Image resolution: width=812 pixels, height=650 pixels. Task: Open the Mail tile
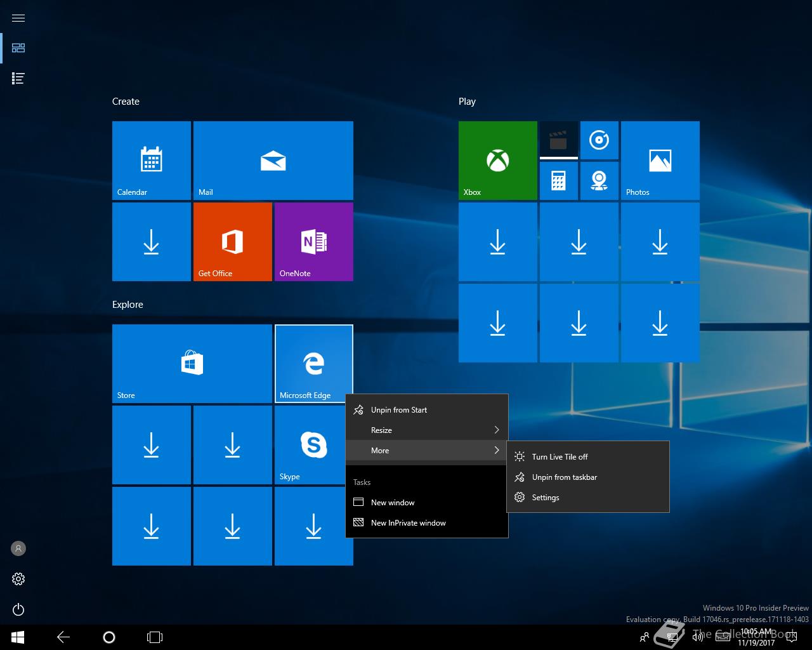click(273, 161)
